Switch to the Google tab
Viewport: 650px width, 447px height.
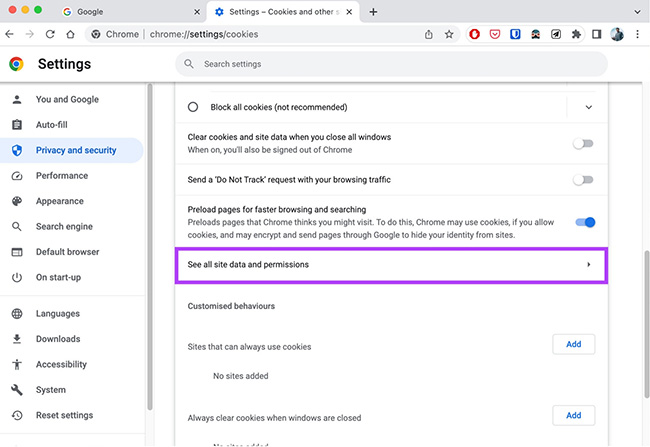click(x=131, y=12)
